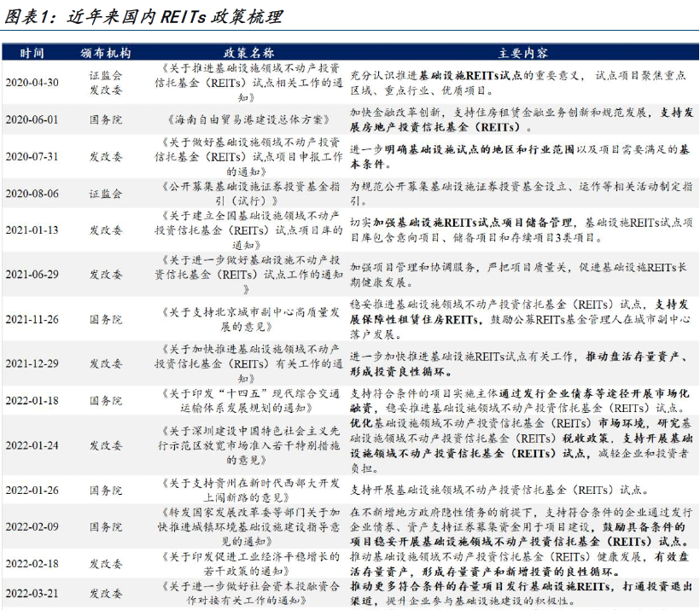Click the "主要内容" column header
The width and height of the screenshot is (700, 610).
coord(522,53)
